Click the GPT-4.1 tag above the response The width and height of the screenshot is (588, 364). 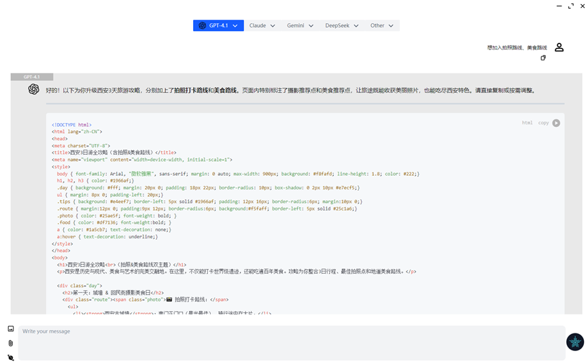coord(32,77)
